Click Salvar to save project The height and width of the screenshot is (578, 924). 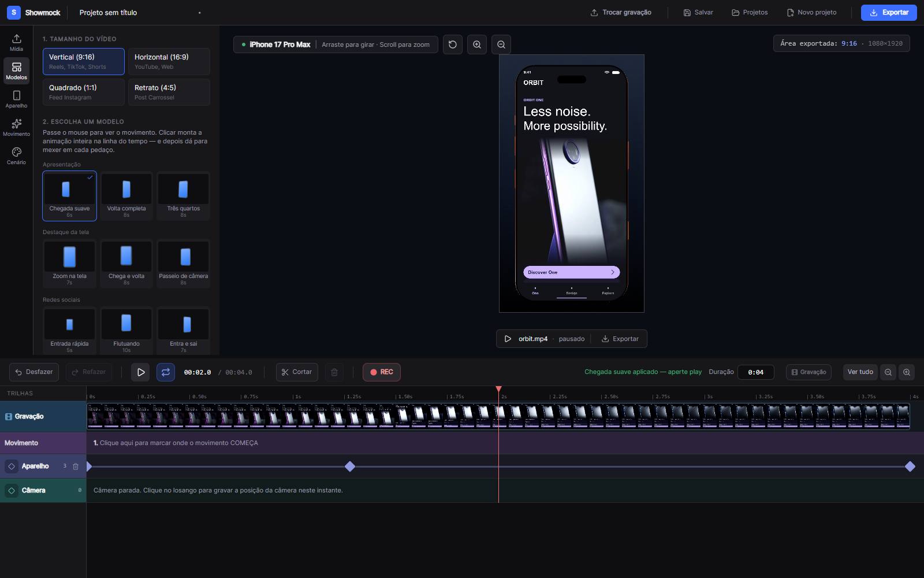point(698,12)
